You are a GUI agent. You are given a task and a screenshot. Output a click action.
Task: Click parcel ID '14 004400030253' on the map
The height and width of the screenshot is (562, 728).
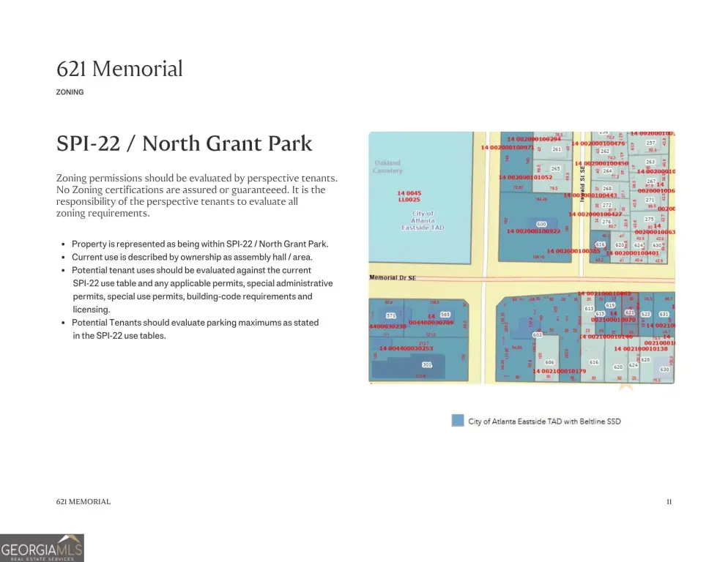[x=406, y=348]
